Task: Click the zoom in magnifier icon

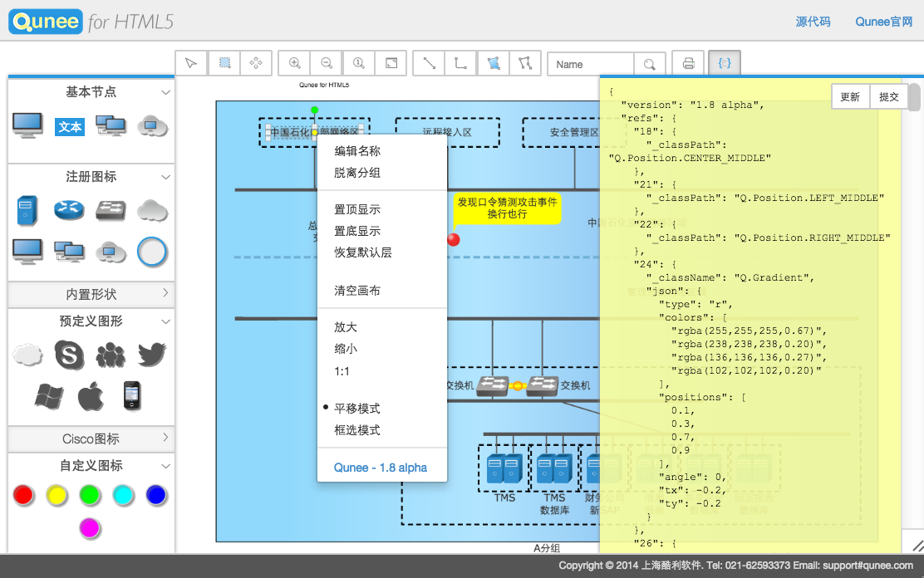Action: pyautogui.click(x=295, y=63)
